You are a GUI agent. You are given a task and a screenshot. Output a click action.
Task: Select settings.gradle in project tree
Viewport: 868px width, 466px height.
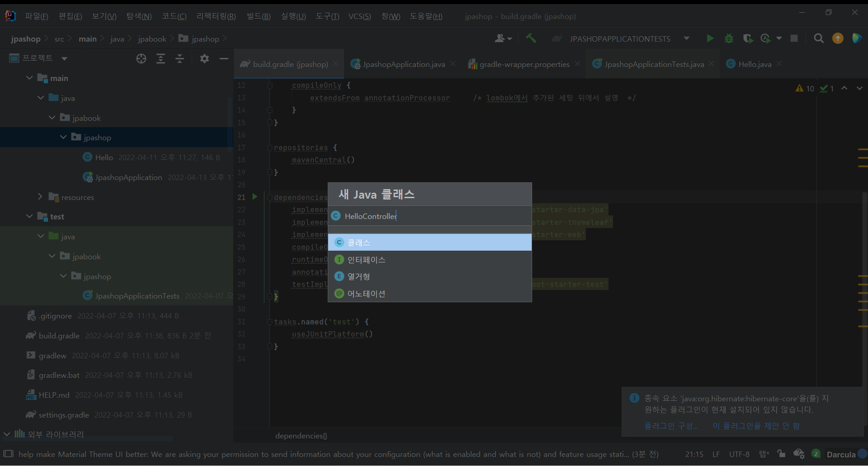coord(64,415)
